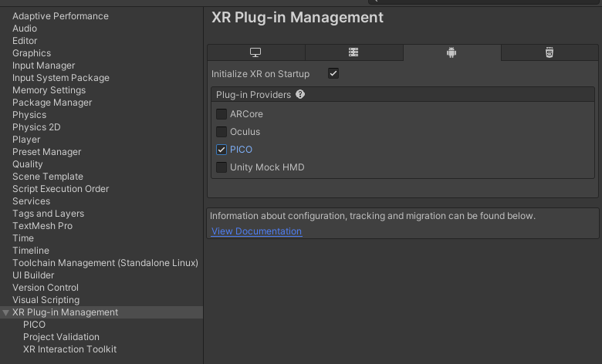Enable the Unity Mock HMD provider
The image size is (602, 364).
pos(222,167)
